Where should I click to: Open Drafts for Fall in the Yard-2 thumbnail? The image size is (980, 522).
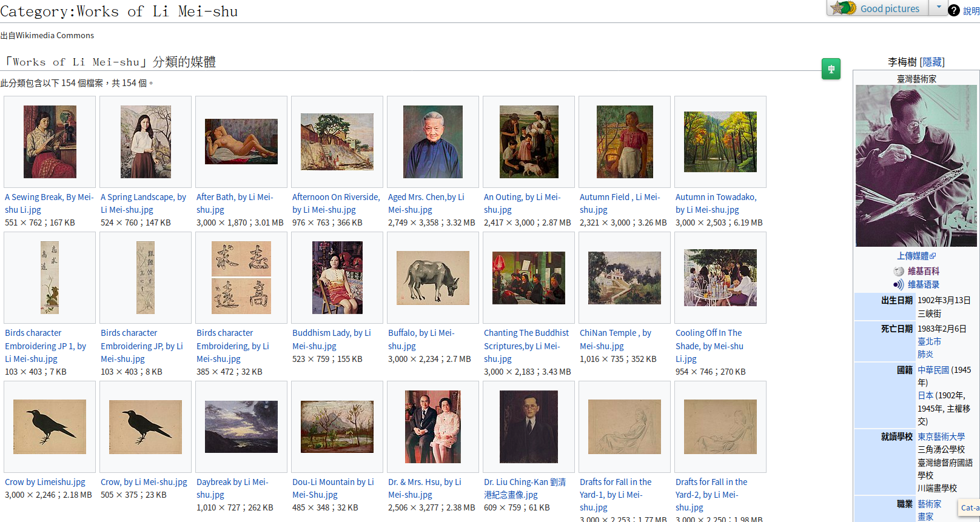[x=720, y=427]
